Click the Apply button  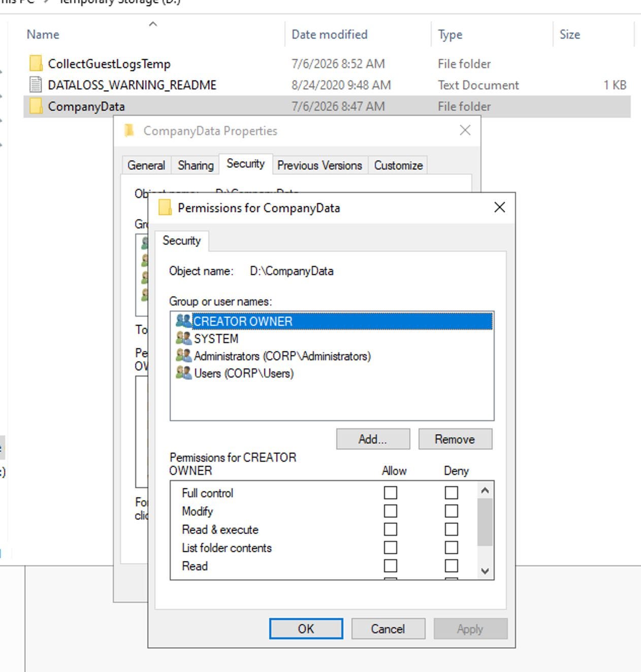(x=470, y=629)
